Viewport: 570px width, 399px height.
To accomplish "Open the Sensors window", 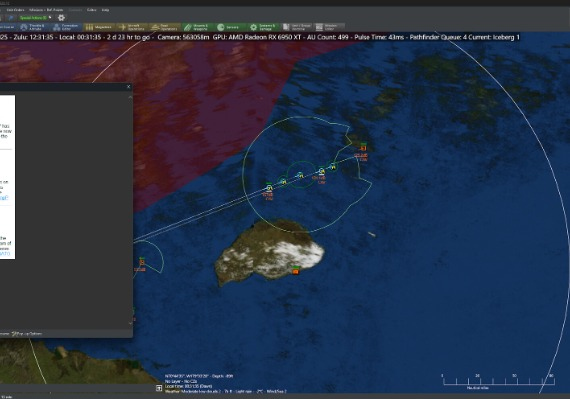I will point(230,27).
